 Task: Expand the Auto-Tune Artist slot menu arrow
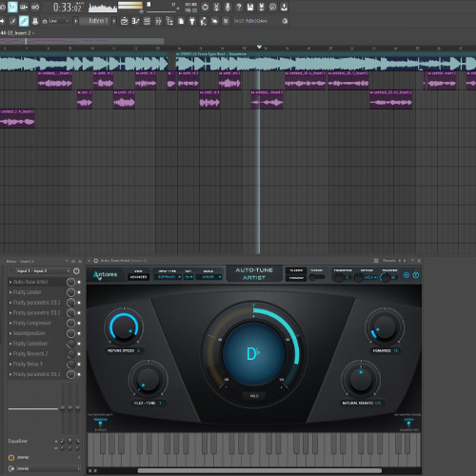tap(10, 282)
